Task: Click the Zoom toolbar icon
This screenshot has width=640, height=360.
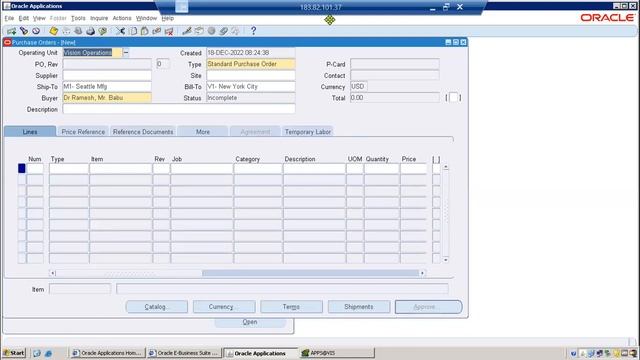Action: [x=199, y=31]
